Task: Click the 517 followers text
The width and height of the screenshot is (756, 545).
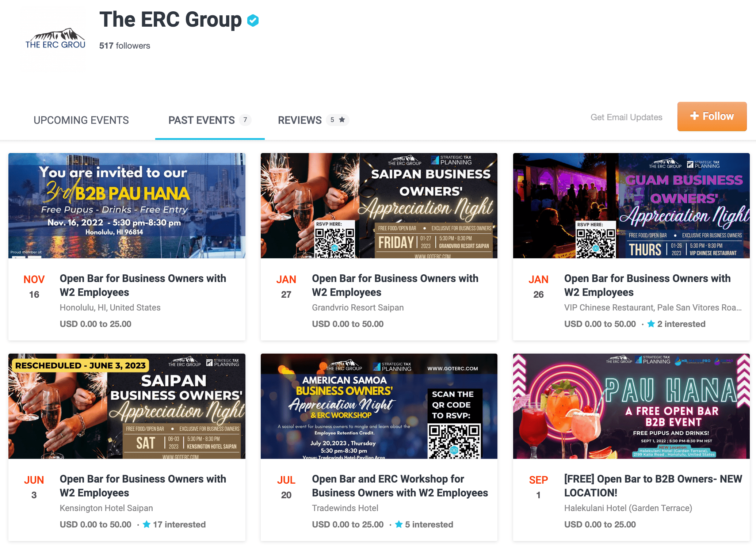Action: pyautogui.click(x=125, y=46)
